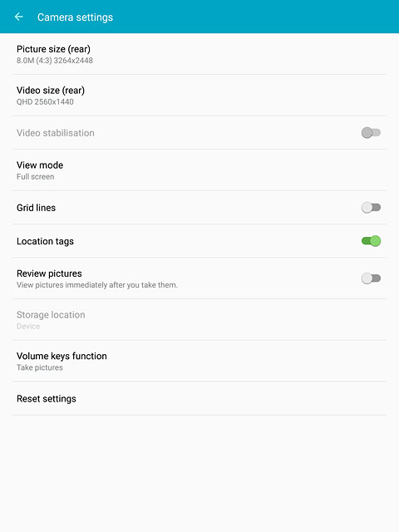The width and height of the screenshot is (399, 532).
Task: Open Video size (rear) options
Action: point(199,96)
